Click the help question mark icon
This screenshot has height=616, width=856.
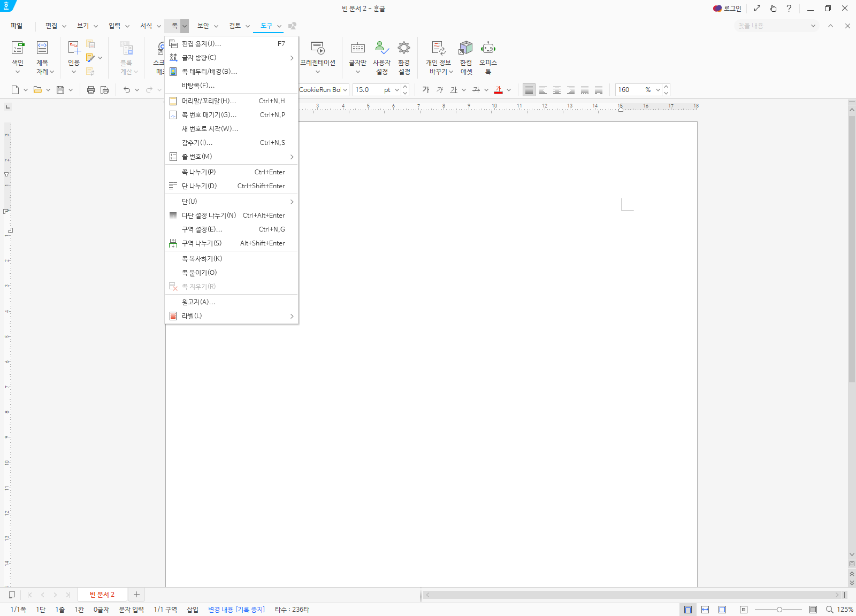[x=789, y=9]
